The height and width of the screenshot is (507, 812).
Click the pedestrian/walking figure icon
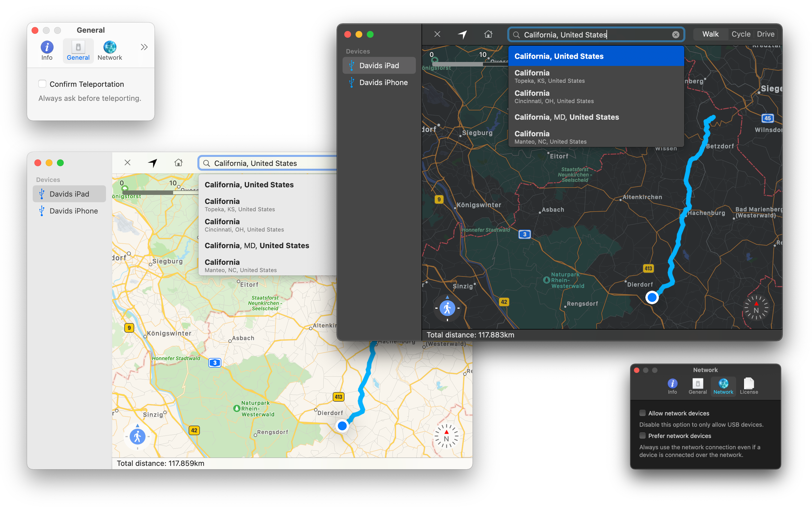click(446, 308)
